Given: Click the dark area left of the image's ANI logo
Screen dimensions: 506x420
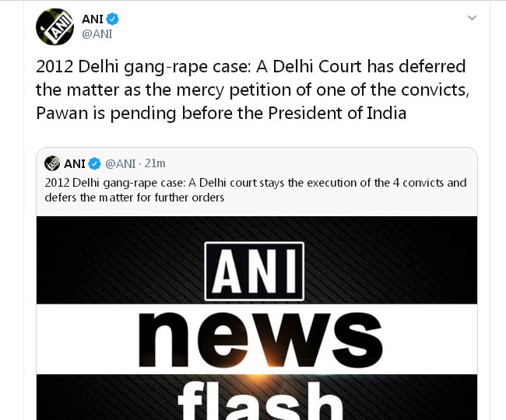Looking at the screenshot, I should pyautogui.click(x=117, y=264).
